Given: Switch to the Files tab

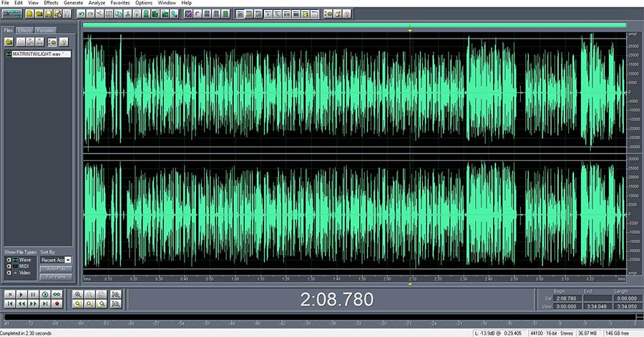Looking at the screenshot, I should 8,30.
